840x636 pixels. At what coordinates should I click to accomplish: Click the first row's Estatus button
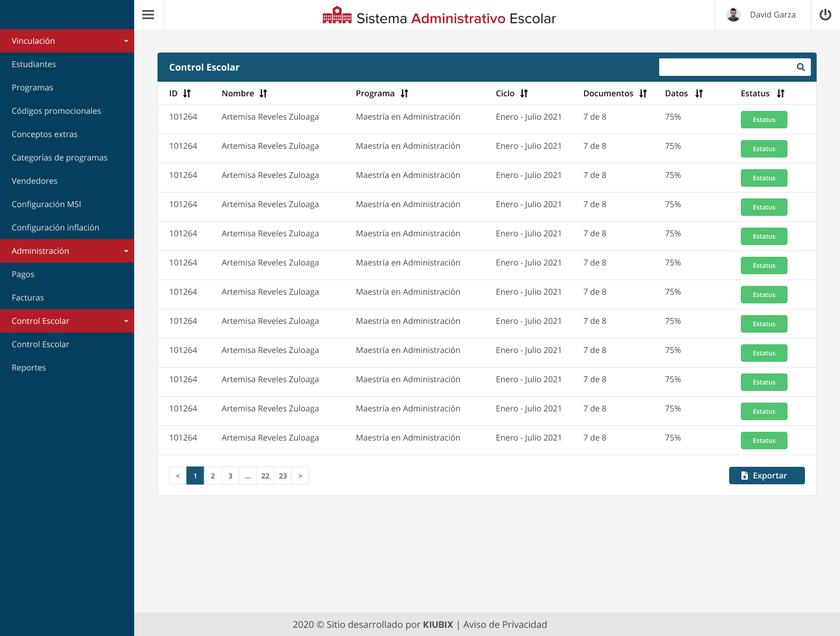pyautogui.click(x=764, y=120)
